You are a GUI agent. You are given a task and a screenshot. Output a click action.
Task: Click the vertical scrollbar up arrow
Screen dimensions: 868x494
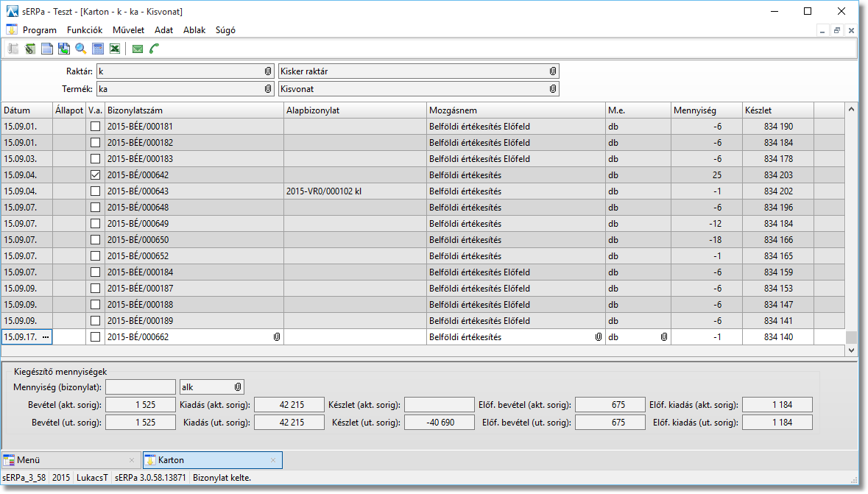click(x=852, y=110)
